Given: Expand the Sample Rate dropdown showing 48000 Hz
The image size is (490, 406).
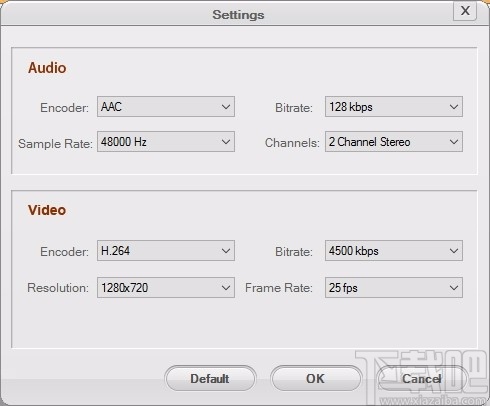Looking at the screenshot, I should tap(166, 142).
